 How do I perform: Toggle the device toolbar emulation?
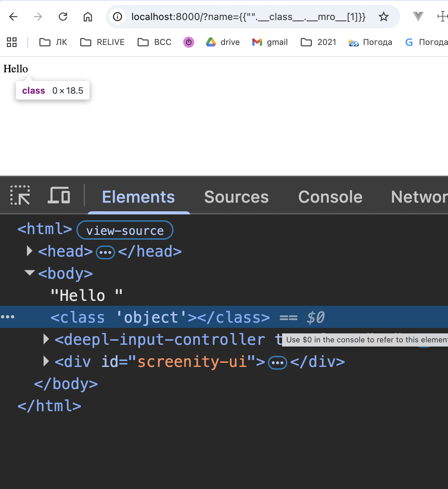[x=59, y=195]
